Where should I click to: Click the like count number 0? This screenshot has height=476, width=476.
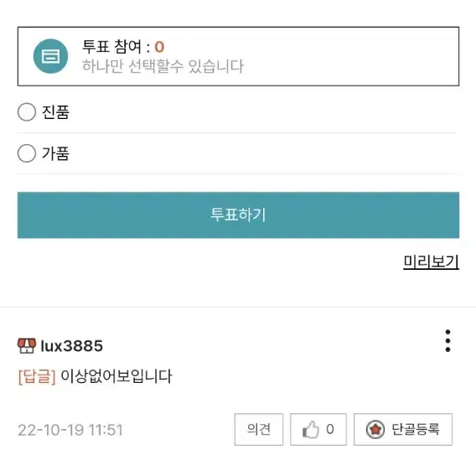click(x=330, y=429)
